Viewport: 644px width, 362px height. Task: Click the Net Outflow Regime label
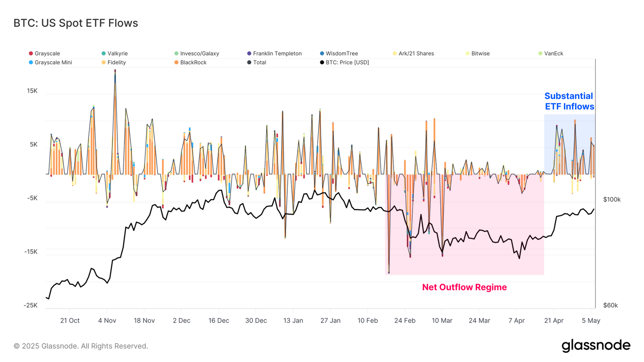click(x=464, y=287)
